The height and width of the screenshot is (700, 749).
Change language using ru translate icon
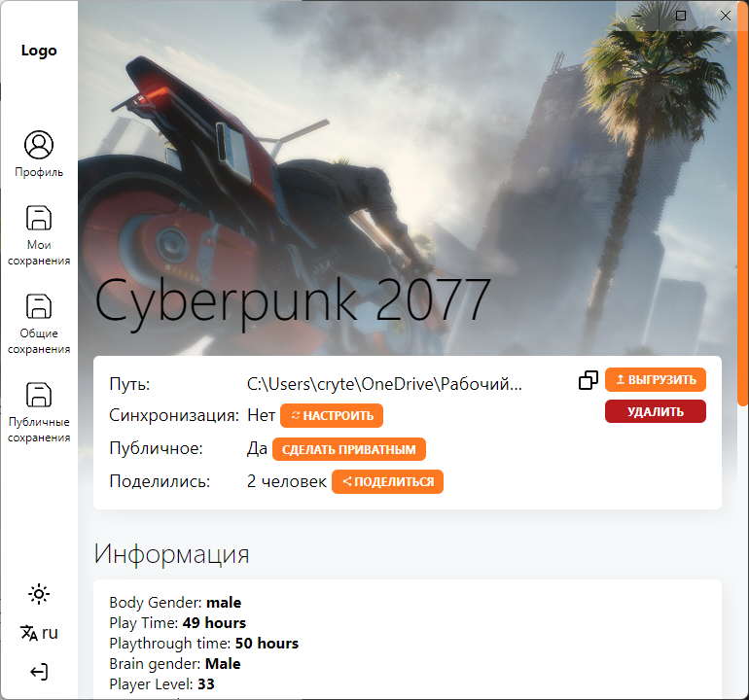click(39, 633)
